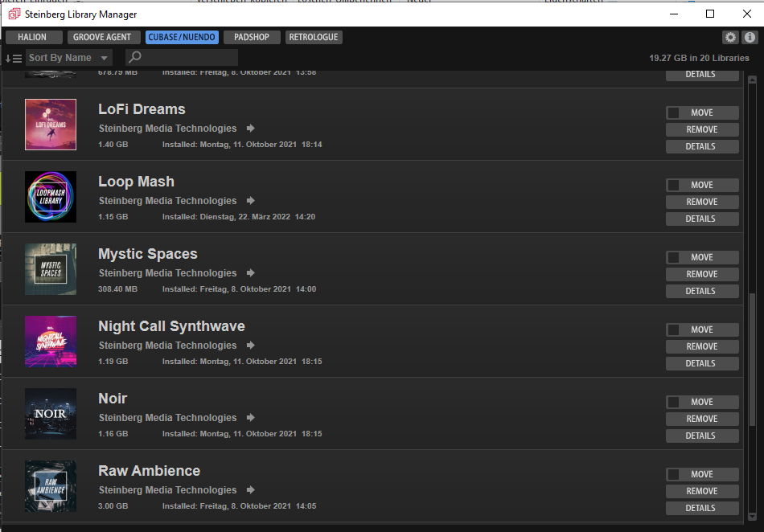Image resolution: width=764 pixels, height=532 pixels.
Task: Click the Mystic Spaces '308.40 MB' size text
Action: [117, 289]
